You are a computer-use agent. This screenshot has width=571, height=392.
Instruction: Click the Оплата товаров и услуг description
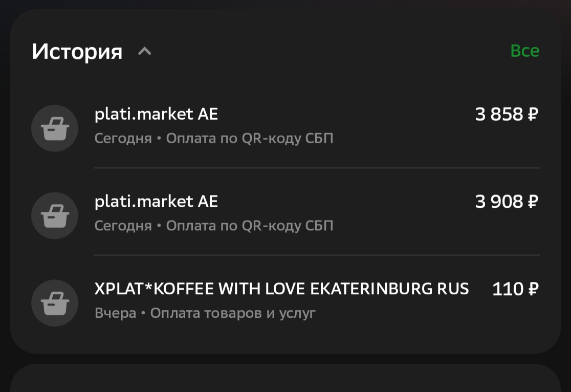pyautogui.click(x=233, y=313)
